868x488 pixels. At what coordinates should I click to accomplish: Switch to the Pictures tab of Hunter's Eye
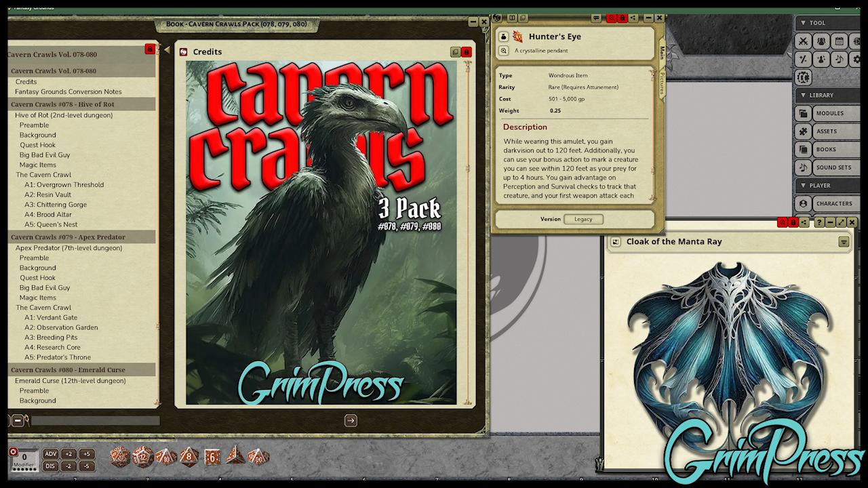coord(662,83)
